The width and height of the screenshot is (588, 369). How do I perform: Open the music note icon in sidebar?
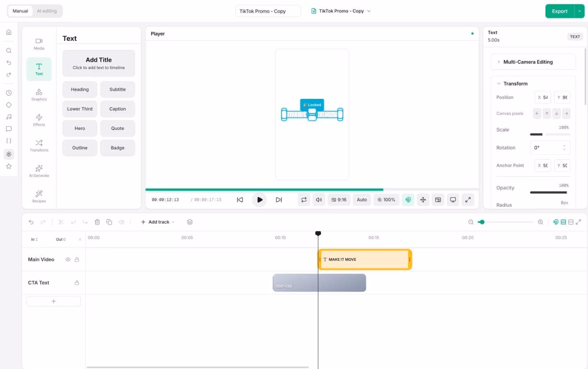pyautogui.click(x=9, y=117)
